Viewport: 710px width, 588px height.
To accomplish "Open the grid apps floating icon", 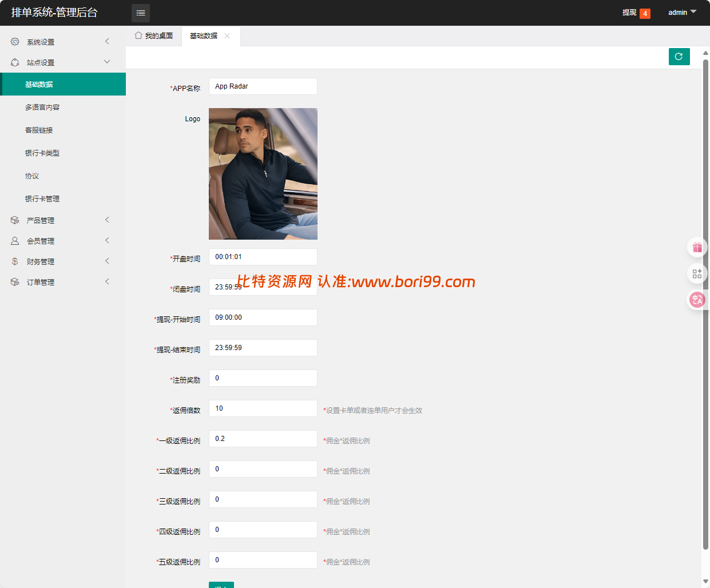I will tap(697, 274).
